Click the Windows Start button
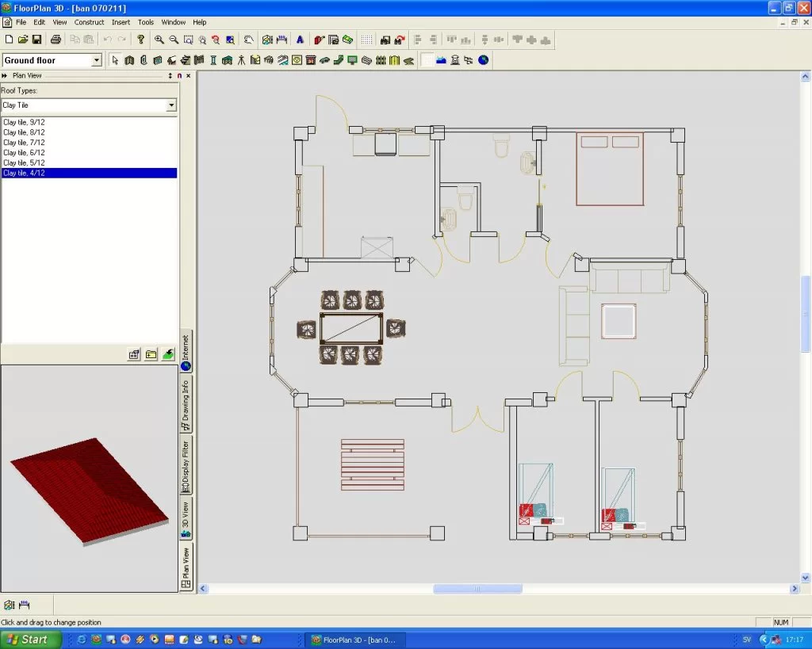 pos(27,639)
